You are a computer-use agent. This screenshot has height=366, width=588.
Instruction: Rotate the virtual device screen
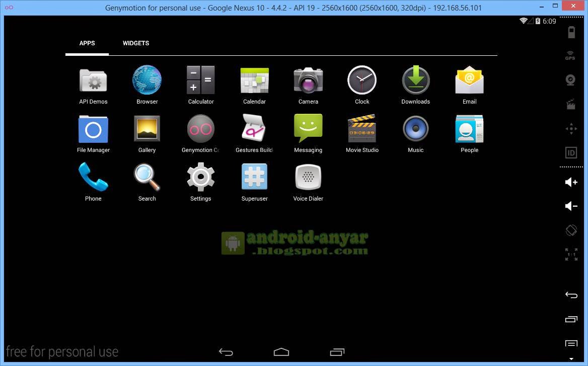point(571,230)
